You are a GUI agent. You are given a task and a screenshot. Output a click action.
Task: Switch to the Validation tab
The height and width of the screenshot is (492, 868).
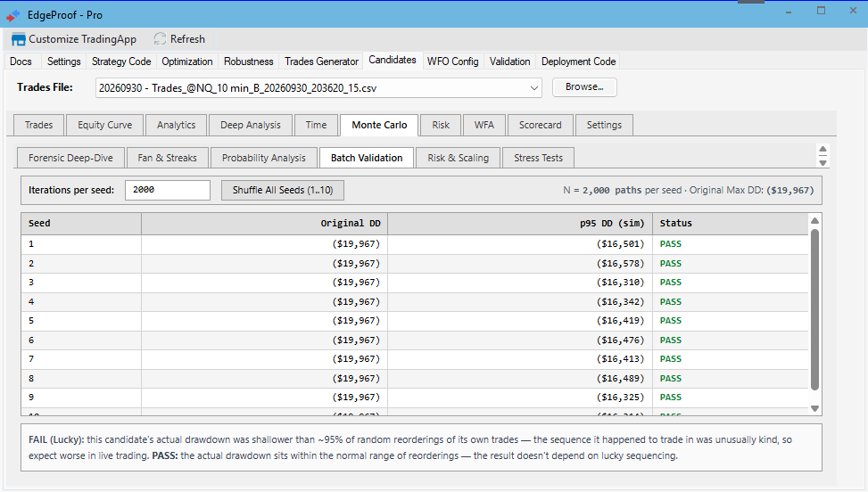coord(510,61)
